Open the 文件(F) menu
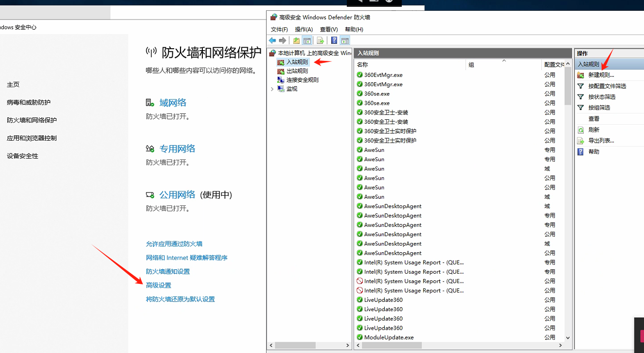This screenshot has height=353, width=644. pos(279,30)
